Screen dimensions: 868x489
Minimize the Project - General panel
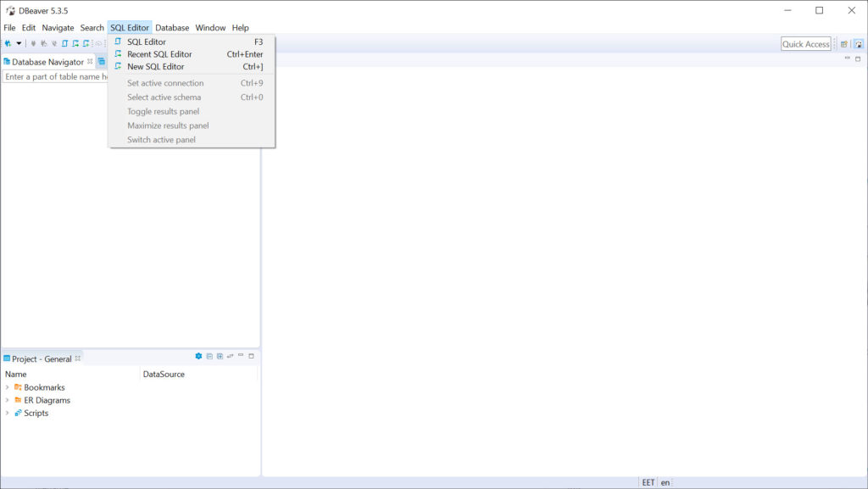pos(241,357)
